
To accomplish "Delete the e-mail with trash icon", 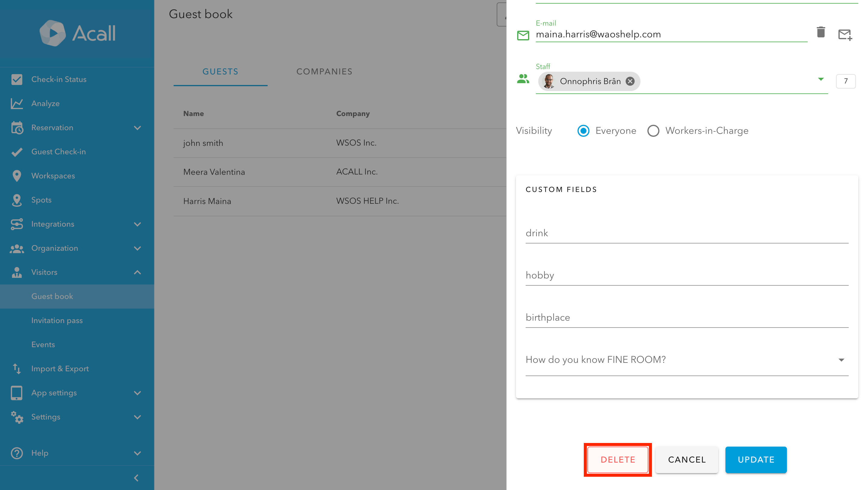I will [x=821, y=32].
